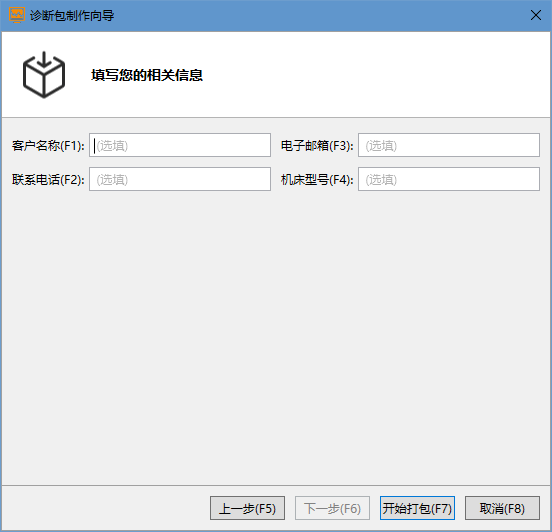Select the 电子邮箱 input field

[x=448, y=145]
